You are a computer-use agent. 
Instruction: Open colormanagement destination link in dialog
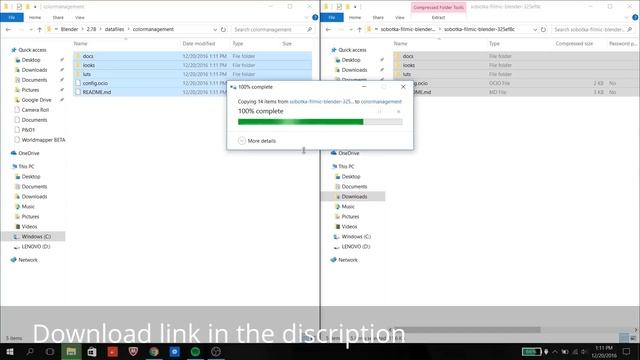(381, 101)
